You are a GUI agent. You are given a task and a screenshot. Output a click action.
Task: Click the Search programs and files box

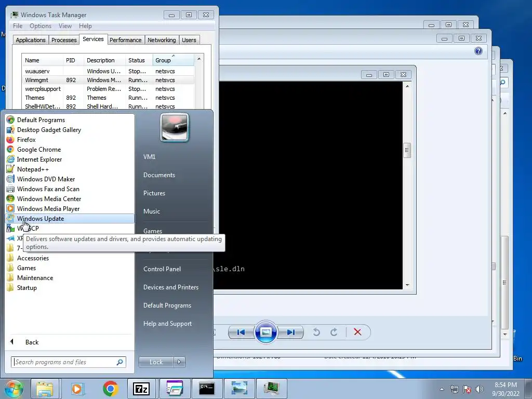68,362
